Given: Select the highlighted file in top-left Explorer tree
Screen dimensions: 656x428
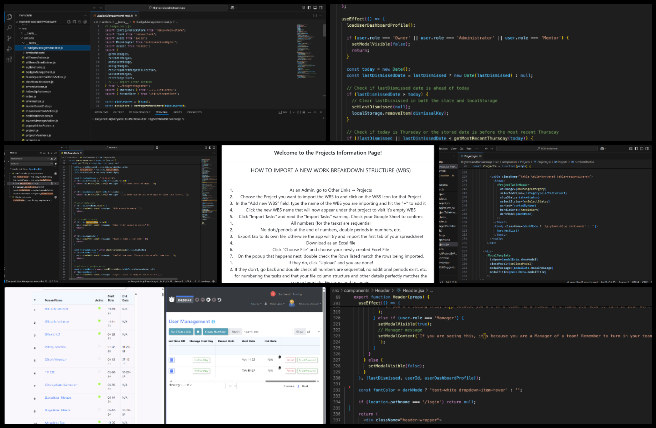Looking at the screenshot, I should 53,48.
